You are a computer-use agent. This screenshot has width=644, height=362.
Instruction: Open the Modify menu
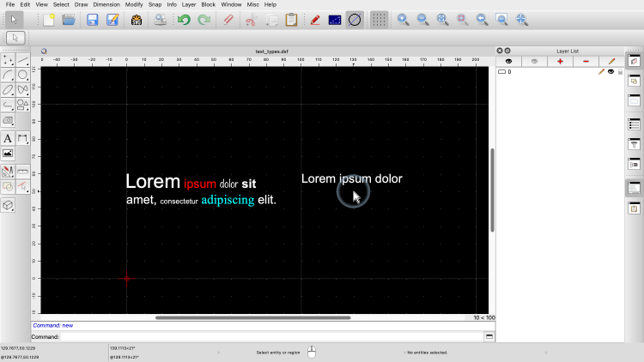134,4
